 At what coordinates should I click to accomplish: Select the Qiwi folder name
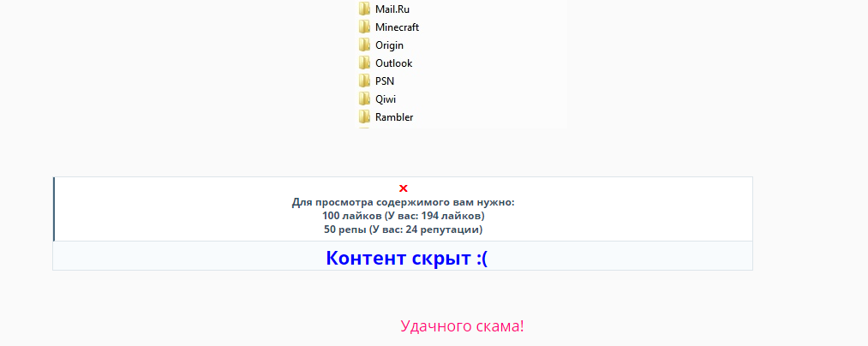[386, 99]
